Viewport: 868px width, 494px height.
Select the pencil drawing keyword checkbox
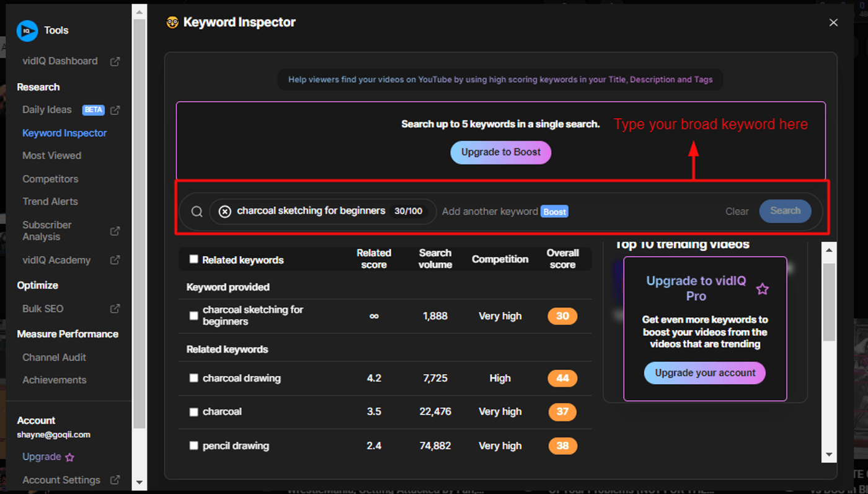point(194,446)
